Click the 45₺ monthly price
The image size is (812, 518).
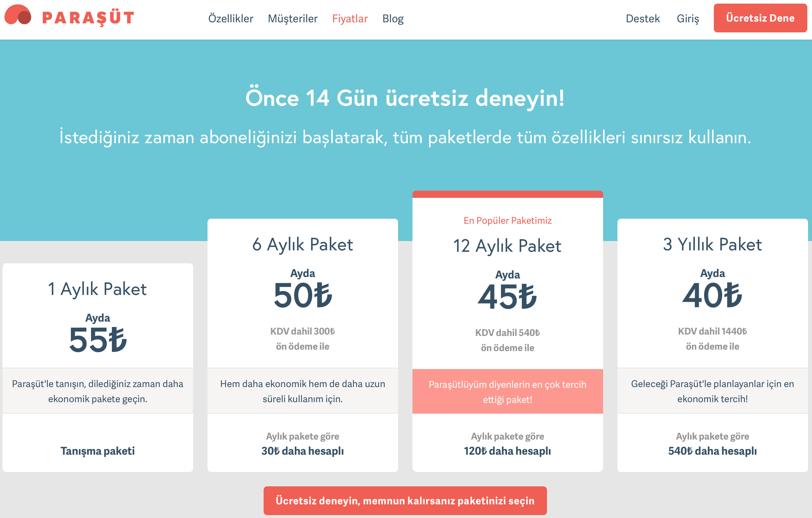pos(507,296)
